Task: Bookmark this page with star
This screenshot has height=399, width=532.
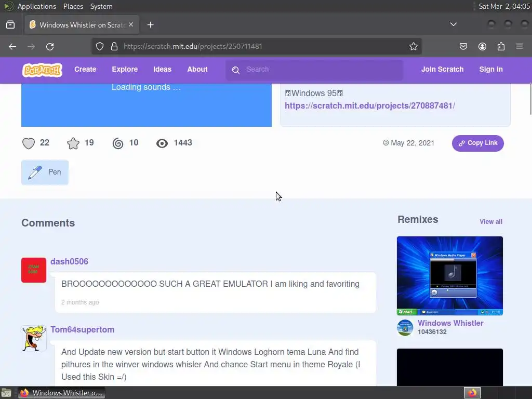Action: coord(413,46)
